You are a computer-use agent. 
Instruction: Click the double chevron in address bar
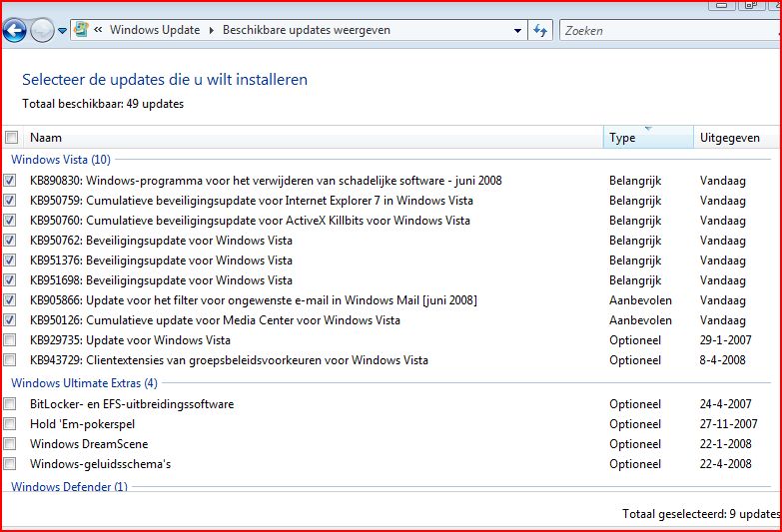98,30
